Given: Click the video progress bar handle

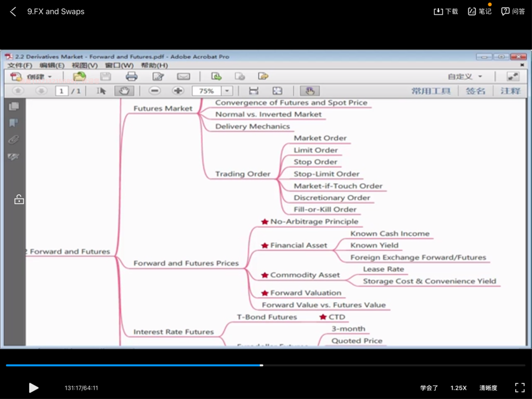Looking at the screenshot, I should point(261,365).
